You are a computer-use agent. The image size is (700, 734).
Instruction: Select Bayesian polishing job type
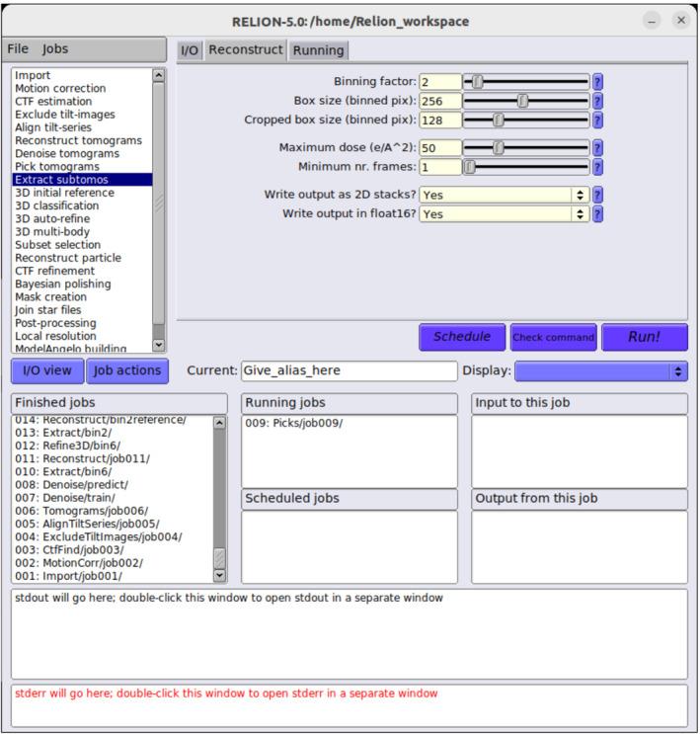pos(82,285)
